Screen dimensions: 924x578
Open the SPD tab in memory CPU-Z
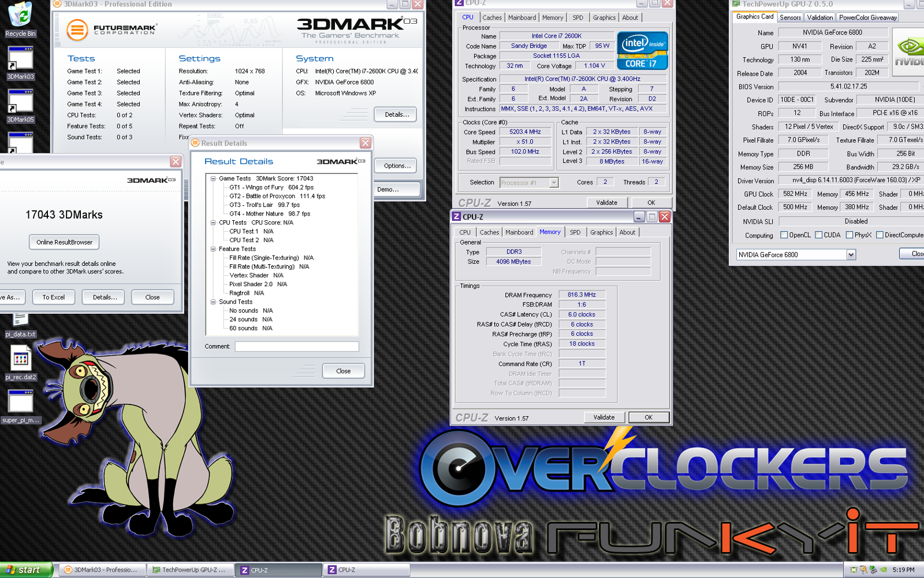(575, 232)
